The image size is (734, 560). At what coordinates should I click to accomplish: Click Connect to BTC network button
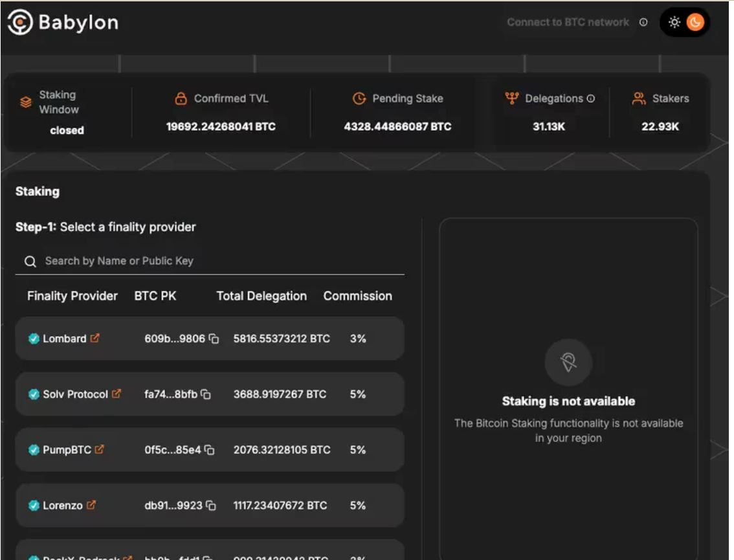pos(568,23)
